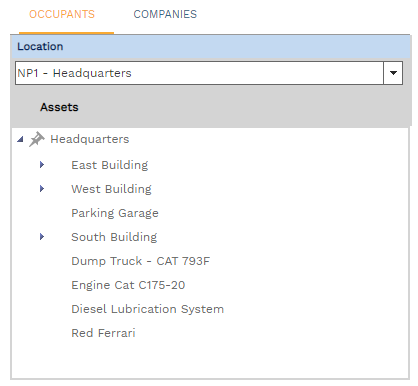This screenshot has width=418, height=386.
Task: Select Red Ferrari asset
Action: tap(103, 333)
